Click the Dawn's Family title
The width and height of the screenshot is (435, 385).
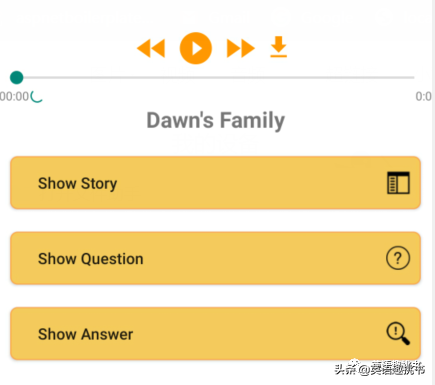(x=216, y=120)
